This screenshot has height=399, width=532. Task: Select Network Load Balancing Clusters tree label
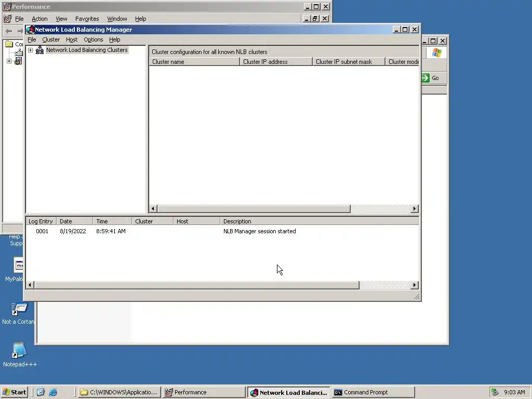click(x=87, y=50)
